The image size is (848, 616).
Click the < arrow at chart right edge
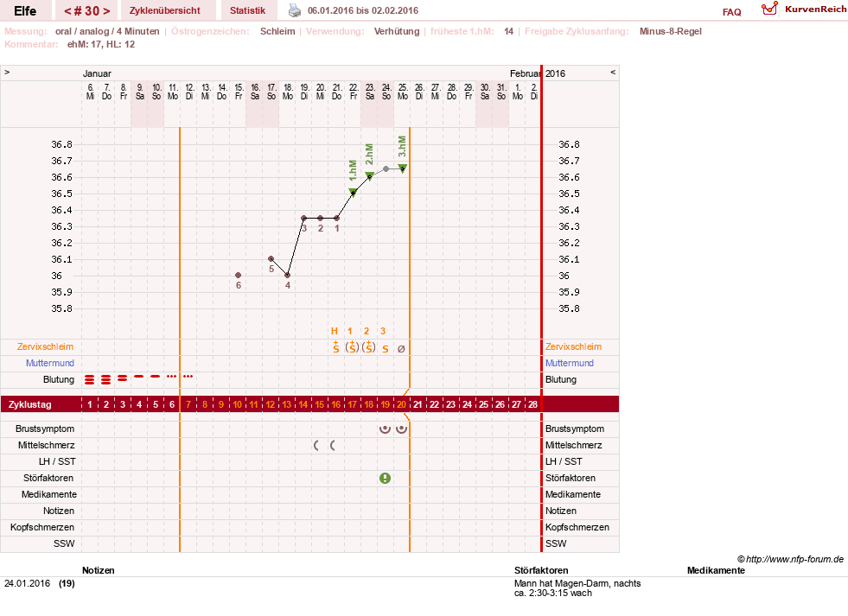click(613, 72)
